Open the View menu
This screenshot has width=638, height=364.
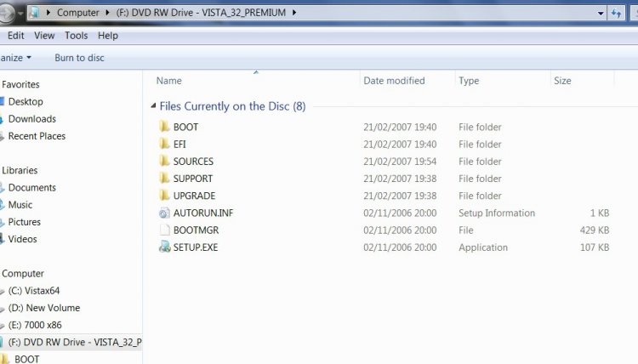[x=44, y=36]
